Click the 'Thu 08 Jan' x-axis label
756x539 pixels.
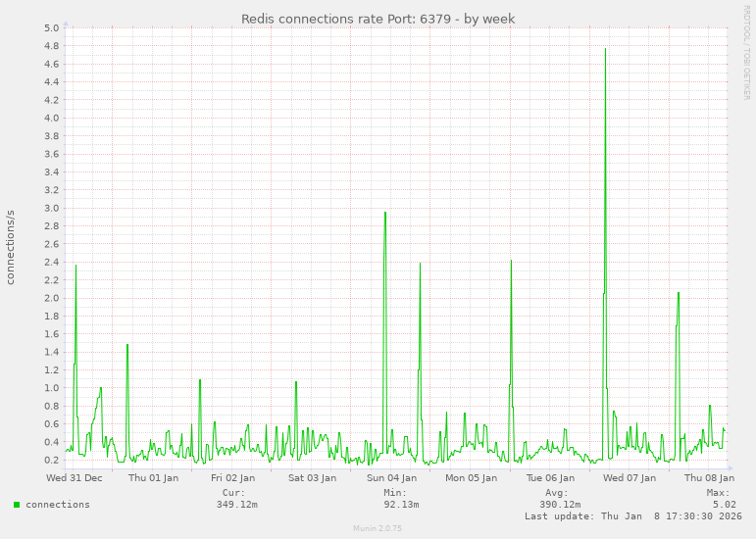click(x=709, y=478)
